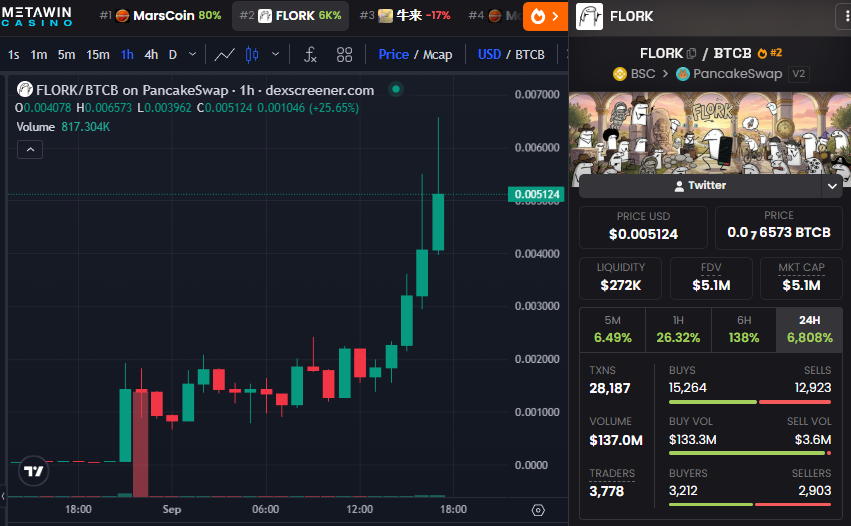
Task: Select the 6H stats tab
Action: tap(744, 330)
